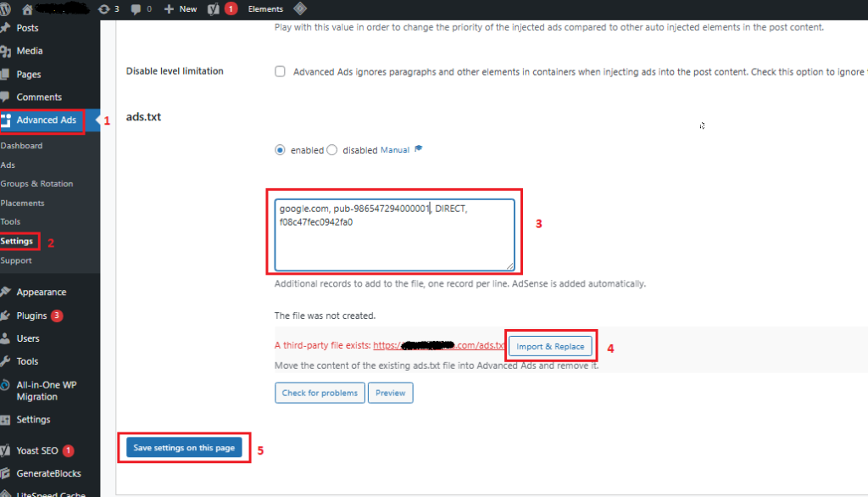Select the enabled radio button for ads.txt
The width and height of the screenshot is (868, 497).
(280, 150)
